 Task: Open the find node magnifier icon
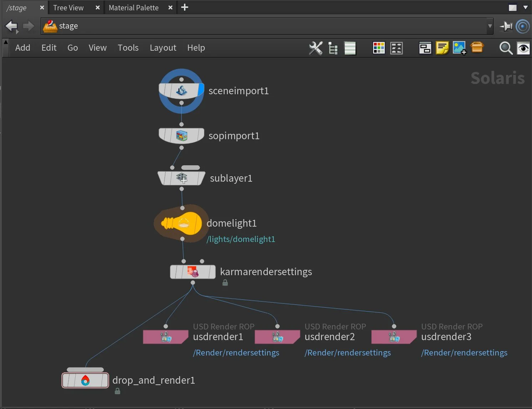tap(506, 48)
